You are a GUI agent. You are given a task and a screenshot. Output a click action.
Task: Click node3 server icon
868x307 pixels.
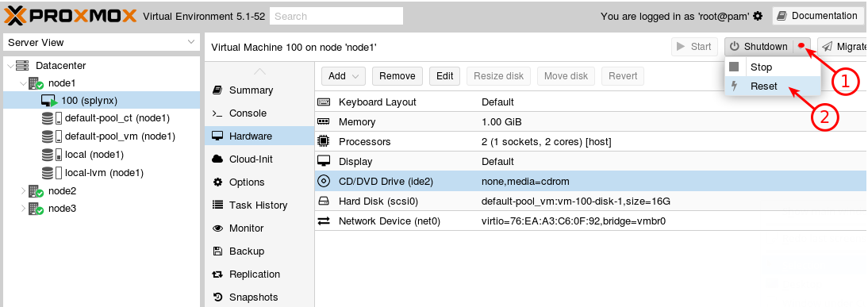(x=36, y=209)
